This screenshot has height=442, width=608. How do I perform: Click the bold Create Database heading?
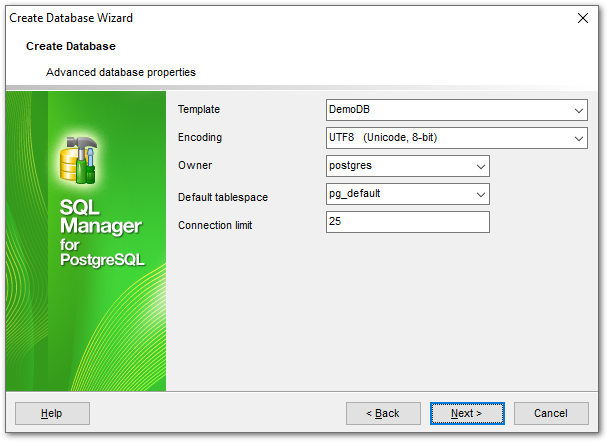point(71,46)
